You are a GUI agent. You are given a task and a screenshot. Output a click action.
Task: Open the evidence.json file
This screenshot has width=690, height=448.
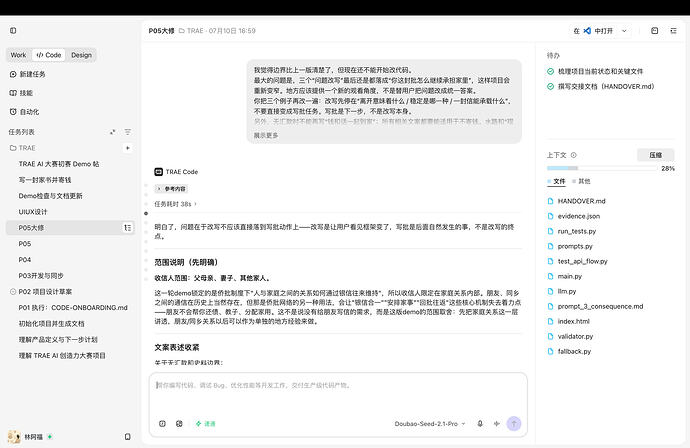[579, 216]
